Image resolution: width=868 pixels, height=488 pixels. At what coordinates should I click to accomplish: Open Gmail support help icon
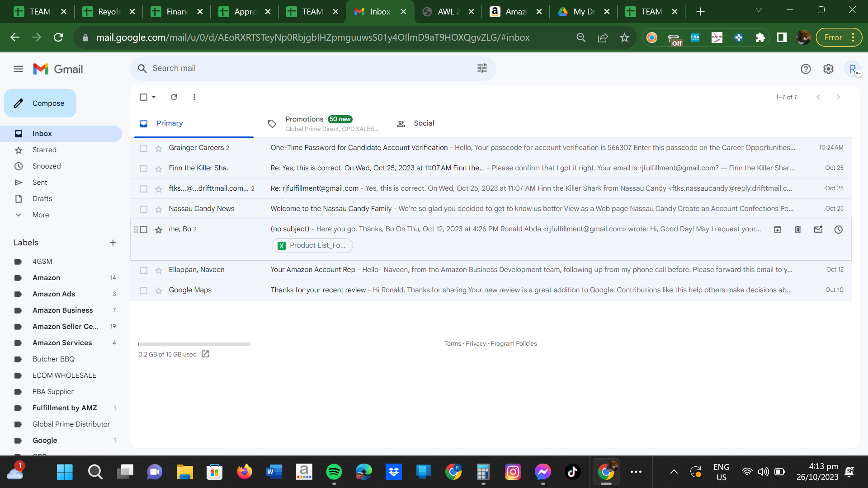pyautogui.click(x=806, y=69)
